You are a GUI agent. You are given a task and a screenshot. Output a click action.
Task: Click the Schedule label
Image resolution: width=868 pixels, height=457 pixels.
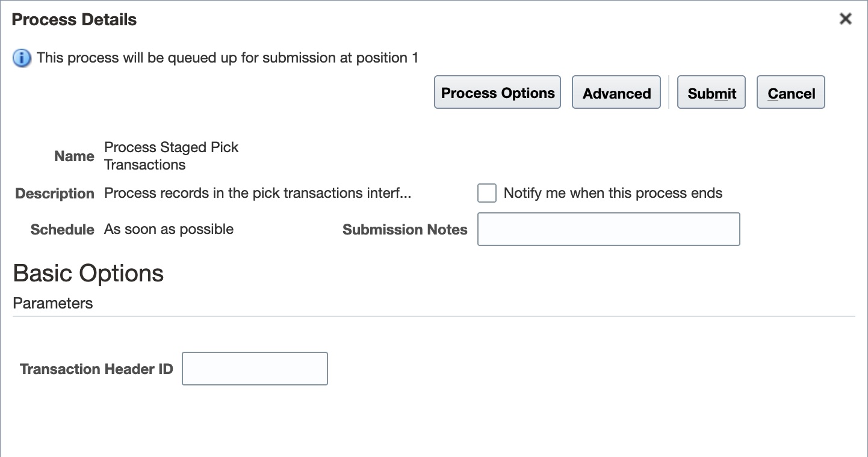tap(62, 230)
